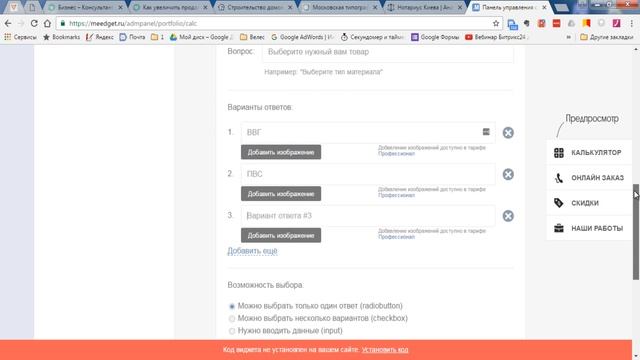Open the Скидки widget preview
This screenshot has height=360, width=640.
click(x=589, y=203)
